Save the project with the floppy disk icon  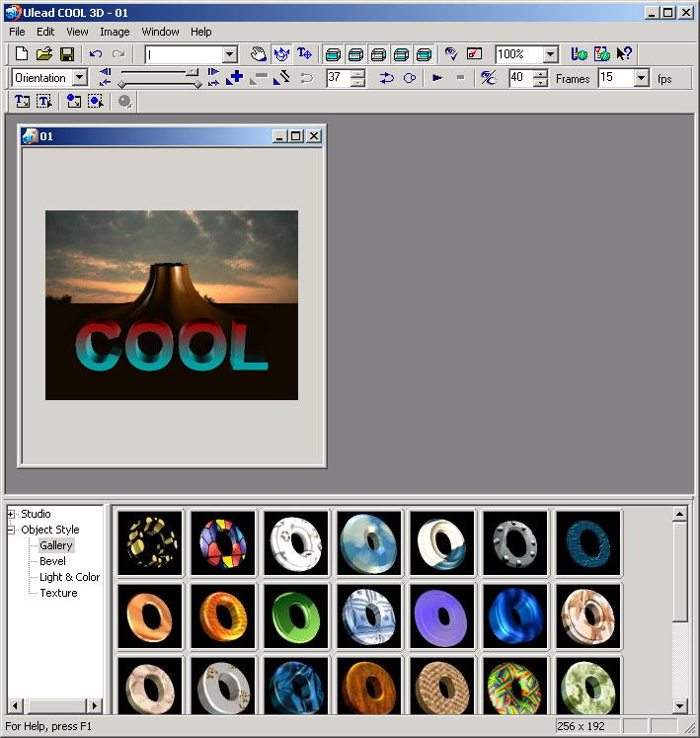[67, 54]
